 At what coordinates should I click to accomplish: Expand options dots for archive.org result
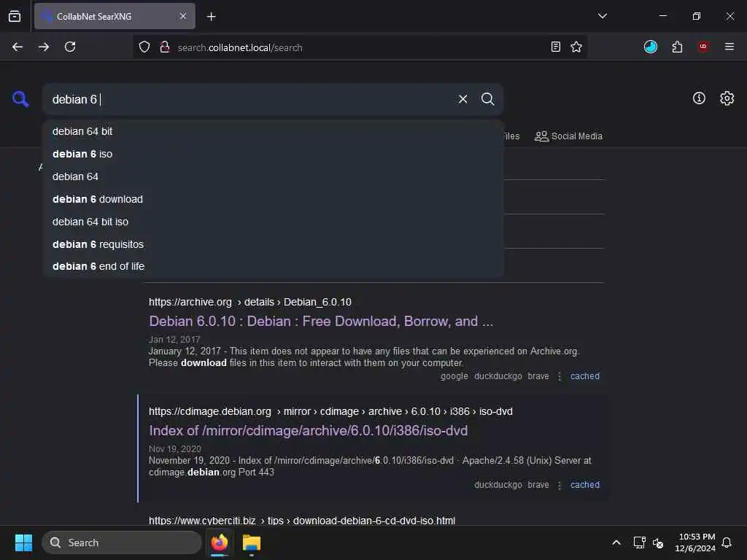pyautogui.click(x=560, y=376)
